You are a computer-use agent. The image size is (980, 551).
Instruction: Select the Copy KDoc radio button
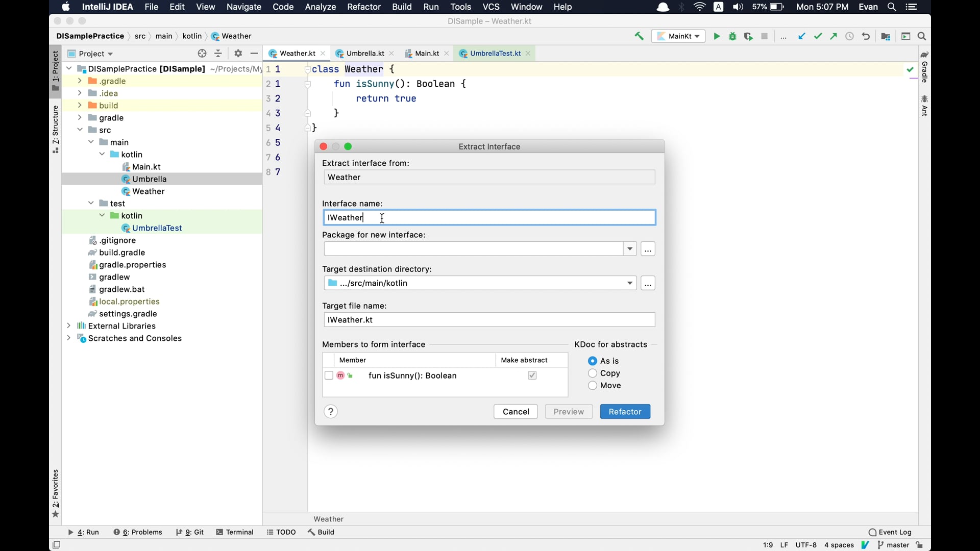pos(593,373)
